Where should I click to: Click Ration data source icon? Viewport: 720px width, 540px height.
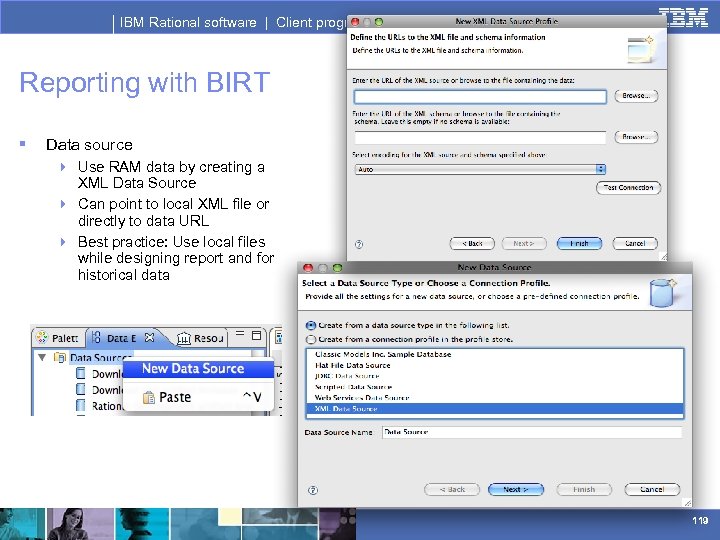[x=80, y=405]
